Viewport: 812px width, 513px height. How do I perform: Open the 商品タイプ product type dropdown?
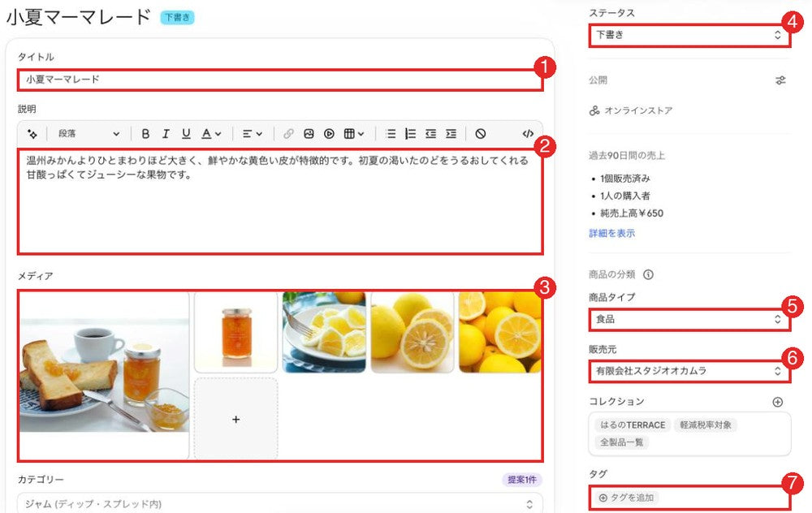689,319
